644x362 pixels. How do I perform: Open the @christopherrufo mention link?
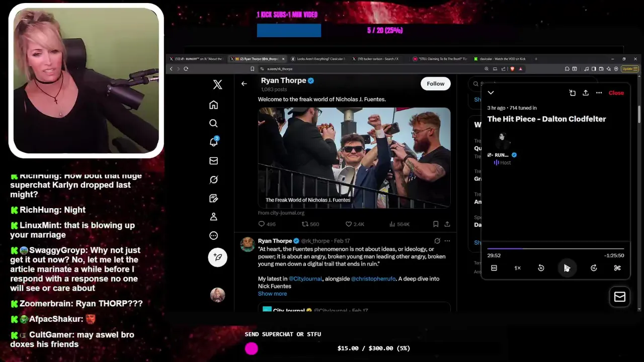(x=373, y=279)
